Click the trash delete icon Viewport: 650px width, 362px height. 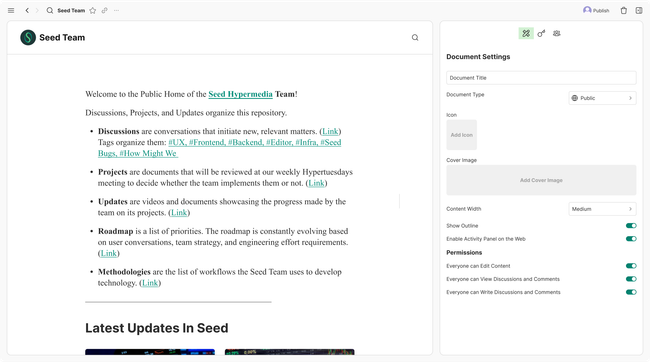point(623,11)
